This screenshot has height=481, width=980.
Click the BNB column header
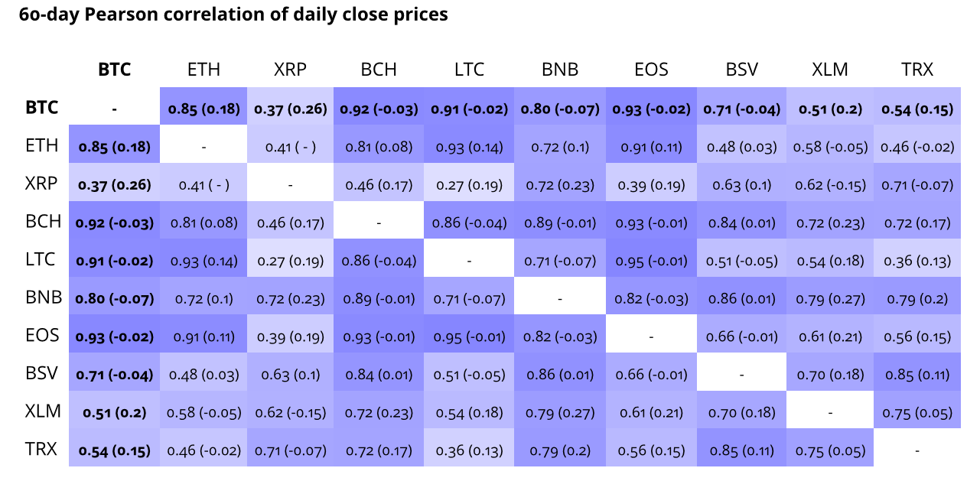pos(560,70)
